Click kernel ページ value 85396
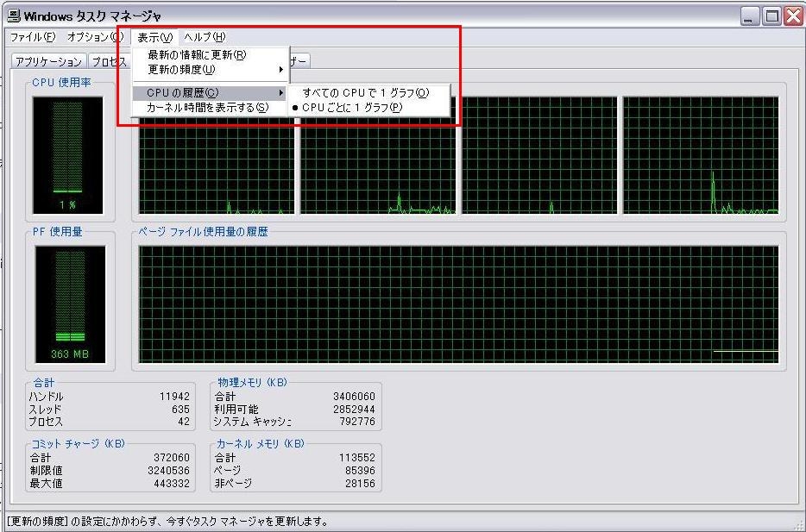This screenshot has height=532, width=806. pyautogui.click(x=361, y=471)
